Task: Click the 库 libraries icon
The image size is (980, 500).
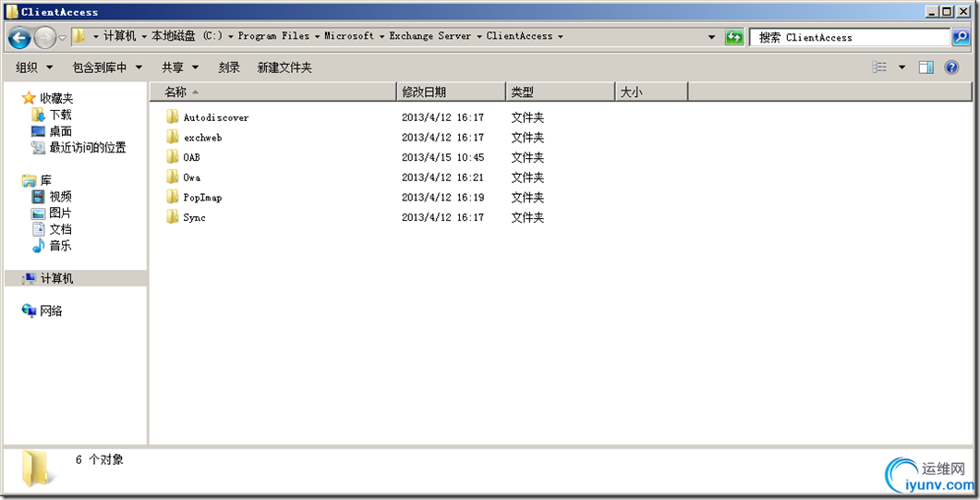Action: point(29,180)
